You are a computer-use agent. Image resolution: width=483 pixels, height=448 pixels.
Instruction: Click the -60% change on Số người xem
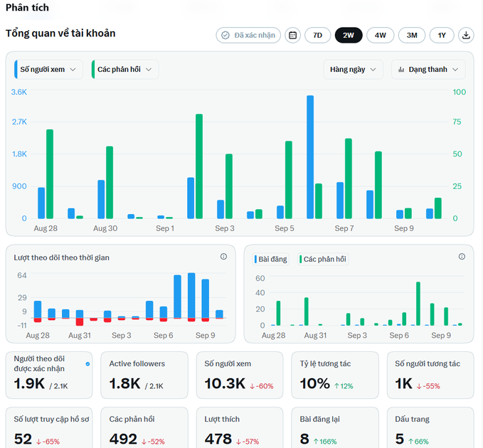(262, 386)
